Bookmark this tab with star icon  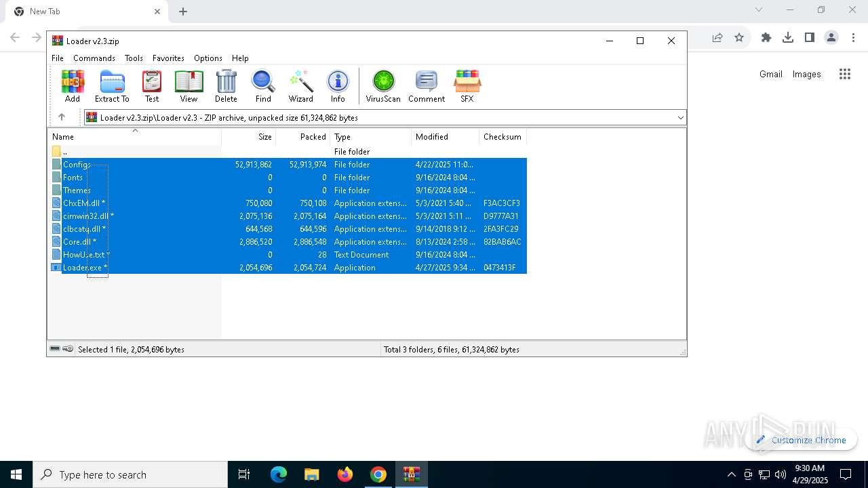pyautogui.click(x=739, y=38)
